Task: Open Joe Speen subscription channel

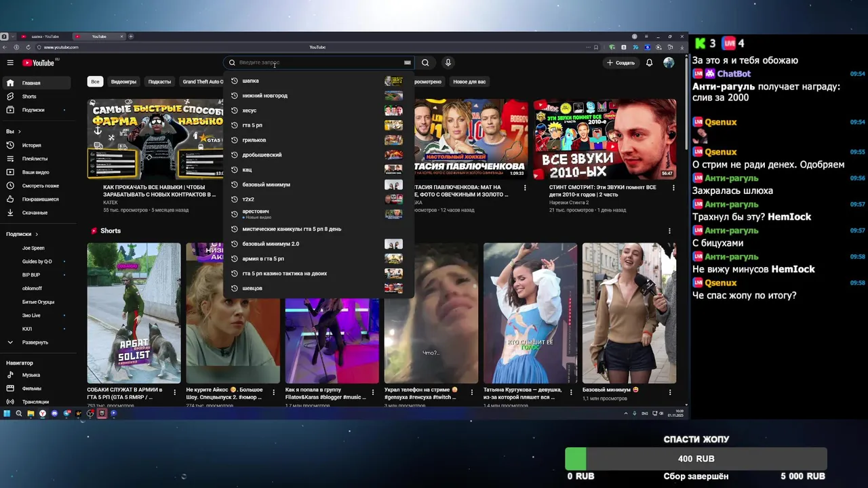Action: [37, 248]
